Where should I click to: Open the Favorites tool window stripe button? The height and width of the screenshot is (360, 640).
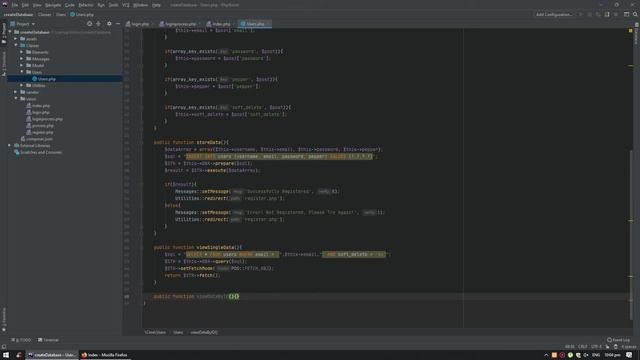(4, 319)
